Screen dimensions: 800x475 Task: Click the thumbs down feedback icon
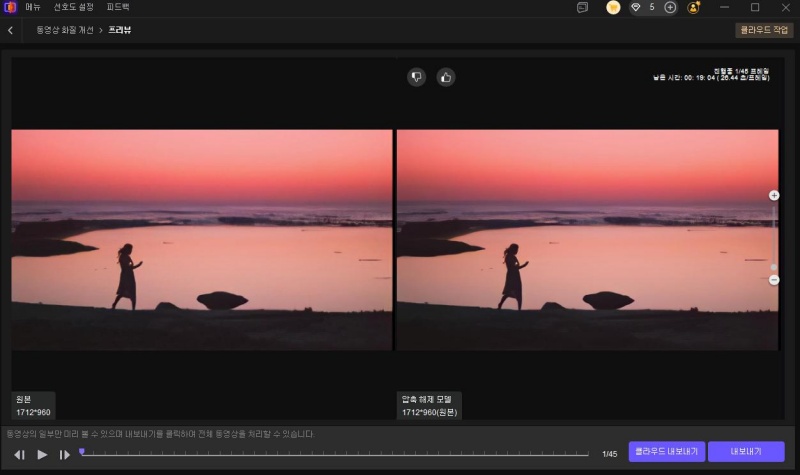tap(416, 77)
